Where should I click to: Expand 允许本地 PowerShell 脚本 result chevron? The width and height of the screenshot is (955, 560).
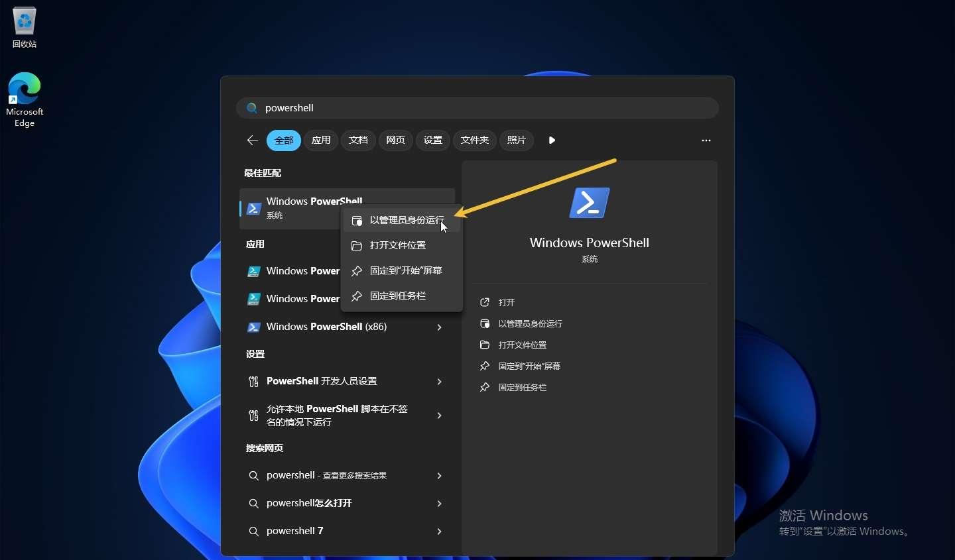439,416
